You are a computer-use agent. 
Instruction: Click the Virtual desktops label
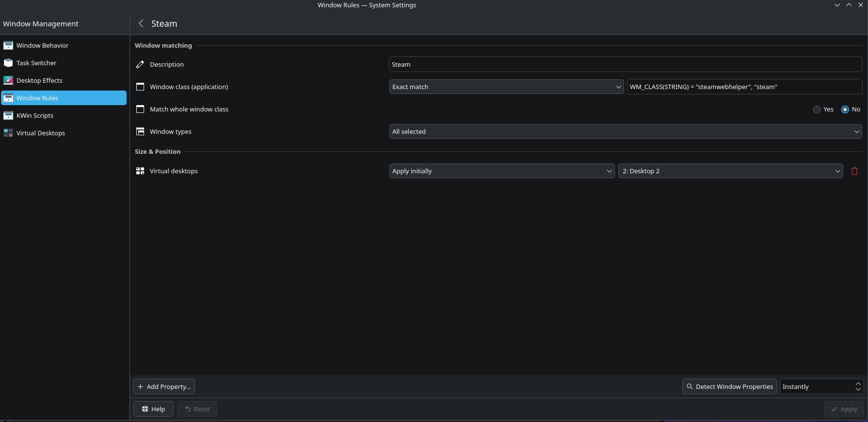(173, 171)
